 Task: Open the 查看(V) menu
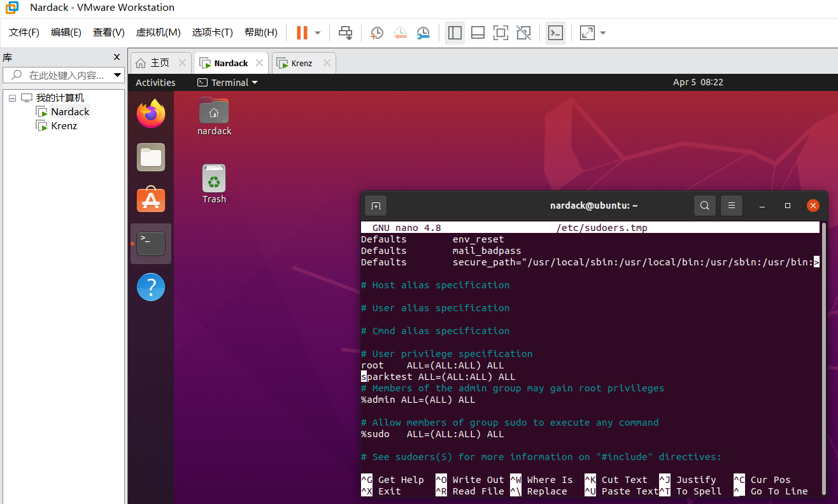pos(109,32)
